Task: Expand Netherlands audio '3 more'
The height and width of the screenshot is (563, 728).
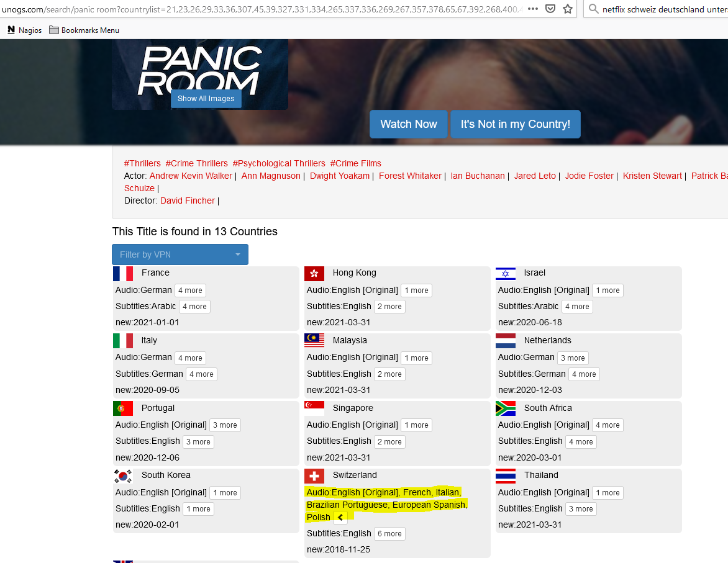Action: tap(573, 358)
